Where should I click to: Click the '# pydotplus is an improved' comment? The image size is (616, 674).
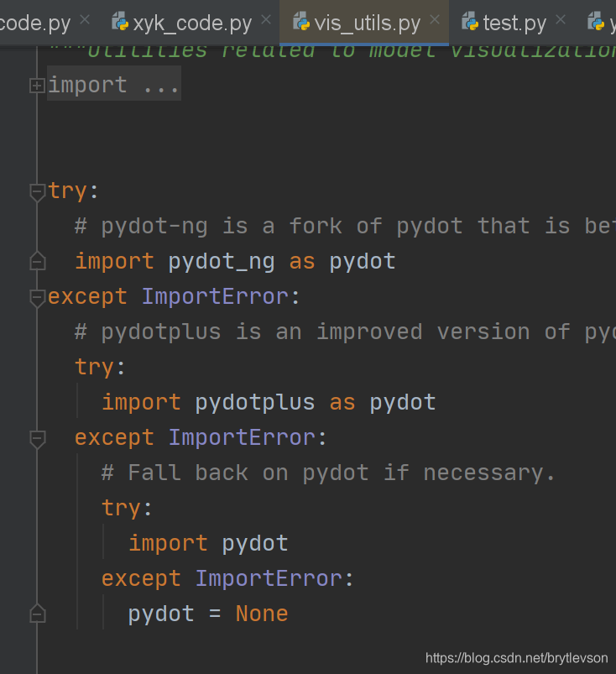click(x=345, y=332)
